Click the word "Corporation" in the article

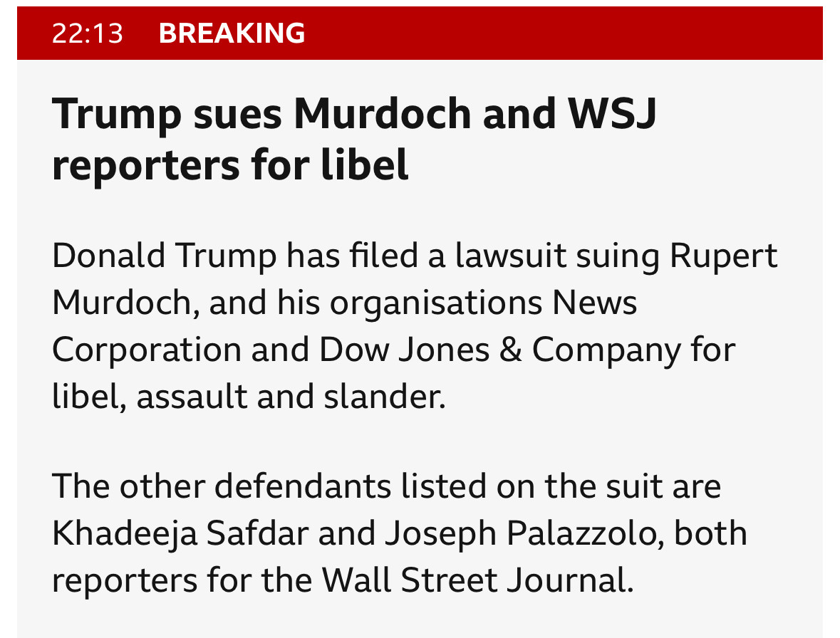[x=147, y=350]
